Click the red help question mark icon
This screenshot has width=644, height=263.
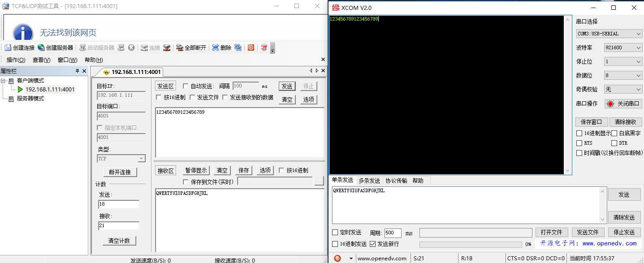[264, 47]
